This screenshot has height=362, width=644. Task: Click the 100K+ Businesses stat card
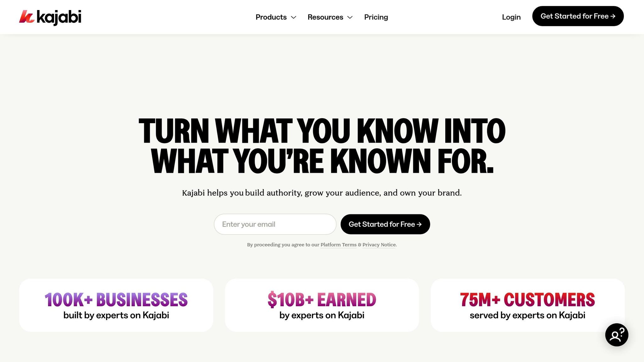pos(116,305)
